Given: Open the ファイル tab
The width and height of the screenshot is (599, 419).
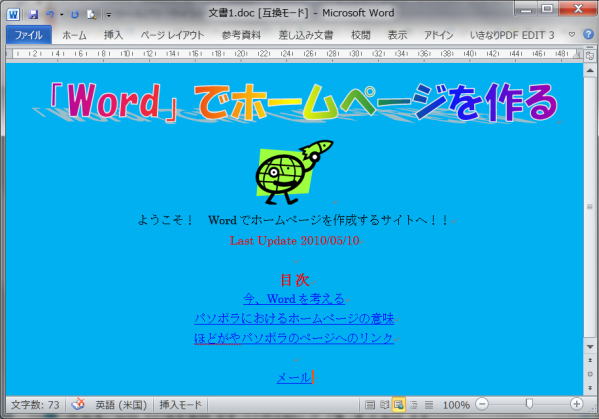Looking at the screenshot, I should pos(29,35).
